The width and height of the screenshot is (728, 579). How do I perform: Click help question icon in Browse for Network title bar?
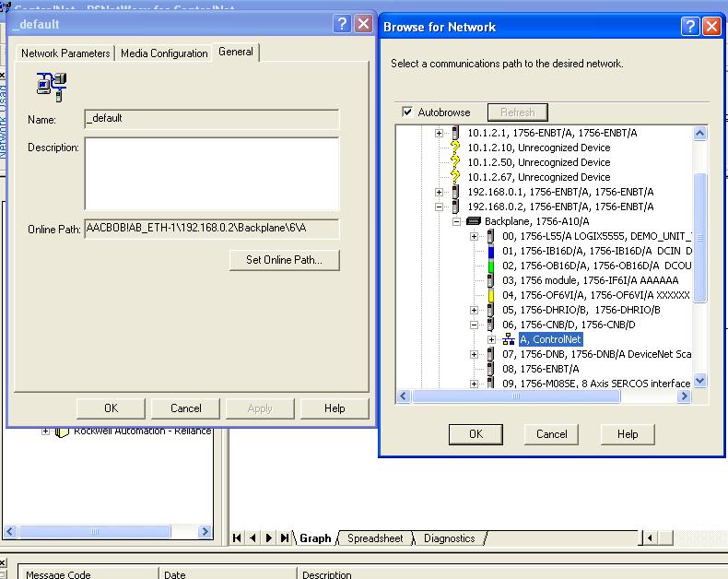click(x=690, y=27)
